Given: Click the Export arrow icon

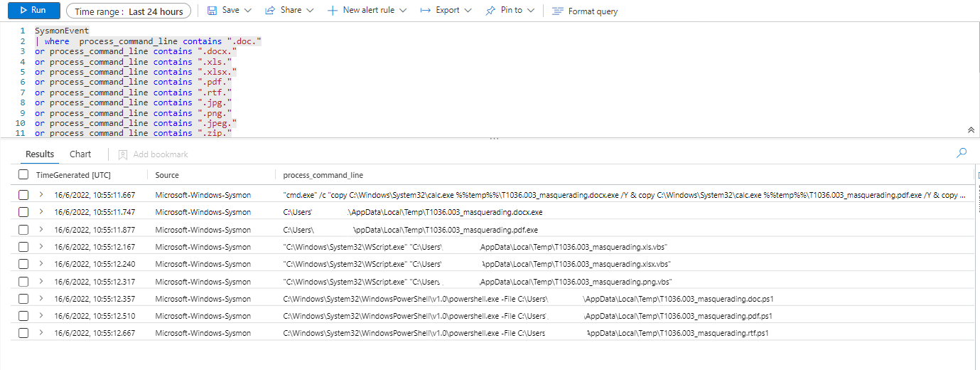Looking at the screenshot, I should click(x=425, y=11).
